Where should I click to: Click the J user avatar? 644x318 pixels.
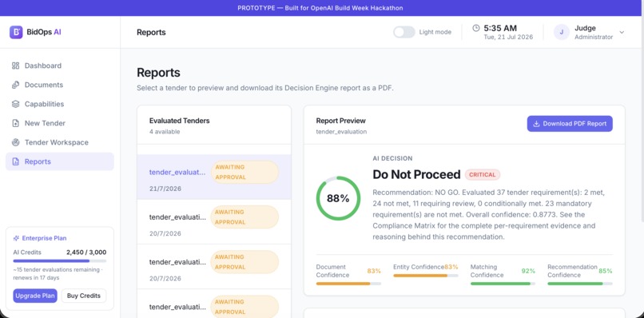click(x=561, y=32)
